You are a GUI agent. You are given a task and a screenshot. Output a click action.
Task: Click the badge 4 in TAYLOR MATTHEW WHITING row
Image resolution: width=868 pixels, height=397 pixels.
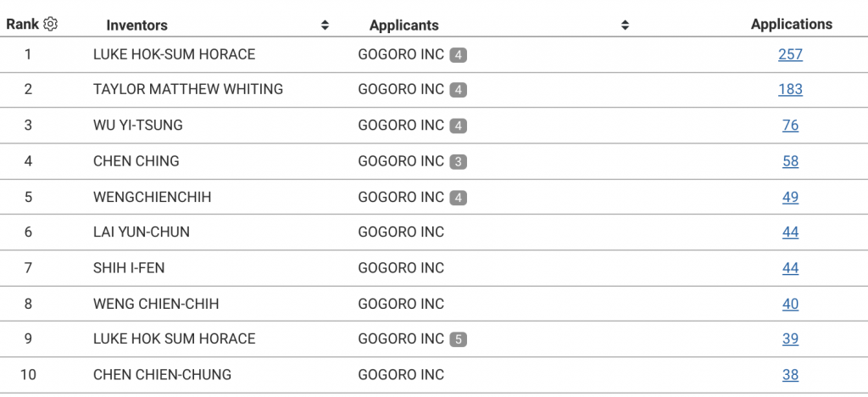point(459,90)
